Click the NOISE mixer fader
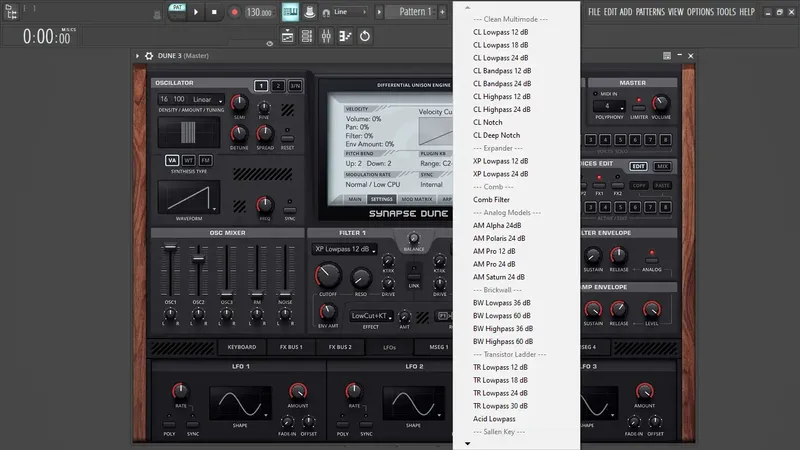Screen dimensions: 800x450 point(285,293)
